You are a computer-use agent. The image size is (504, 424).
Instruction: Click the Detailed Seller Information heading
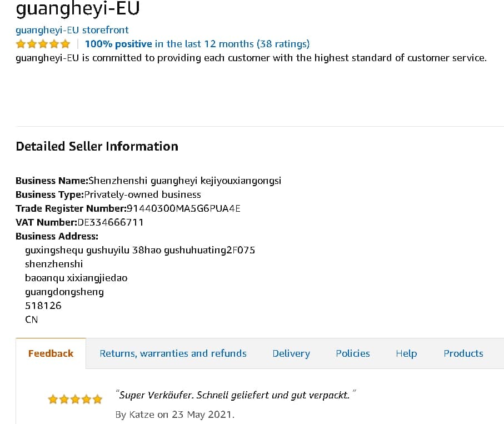(97, 146)
